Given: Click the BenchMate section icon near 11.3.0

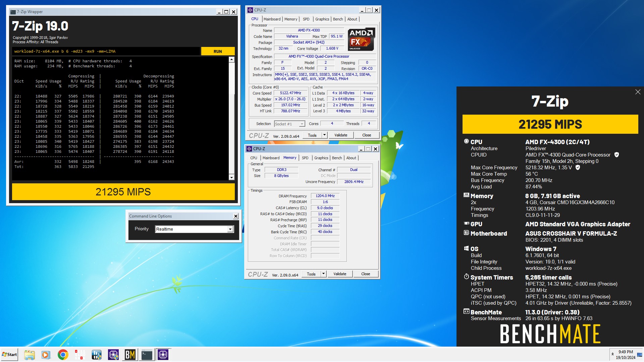Looking at the screenshot, I should point(466,311).
